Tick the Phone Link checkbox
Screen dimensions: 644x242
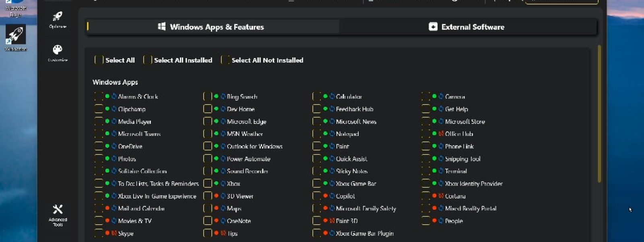(426, 146)
